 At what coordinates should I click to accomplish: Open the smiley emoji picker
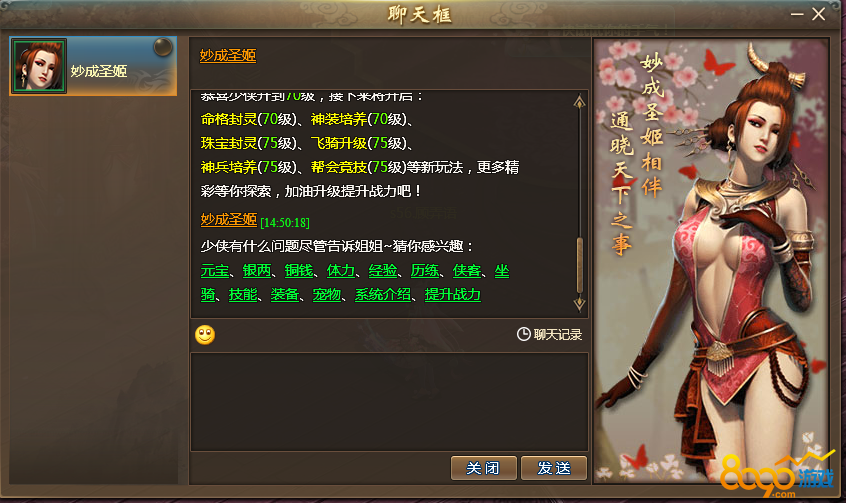205,335
